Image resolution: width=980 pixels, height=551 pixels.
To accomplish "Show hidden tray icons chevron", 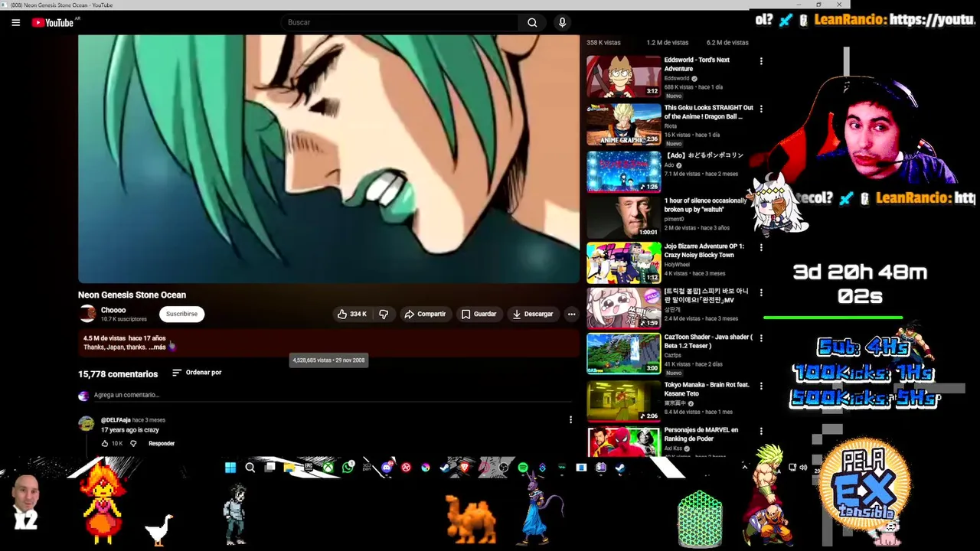I will 744,467.
